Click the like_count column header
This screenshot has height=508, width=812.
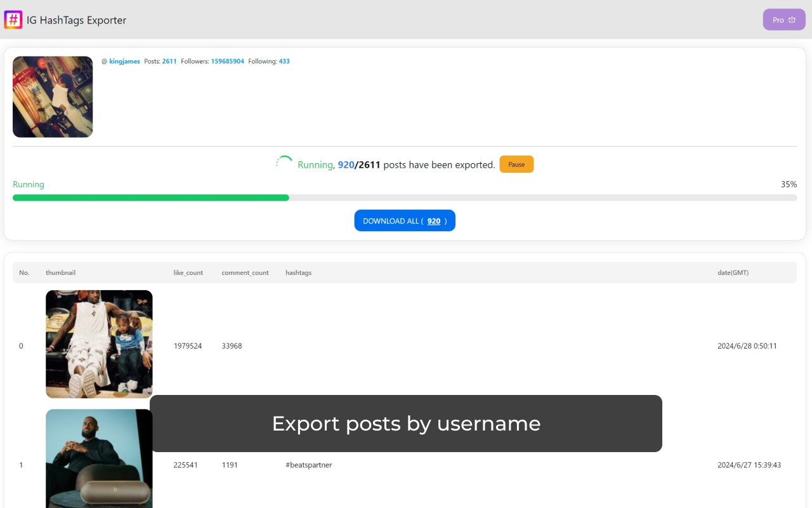pos(188,272)
